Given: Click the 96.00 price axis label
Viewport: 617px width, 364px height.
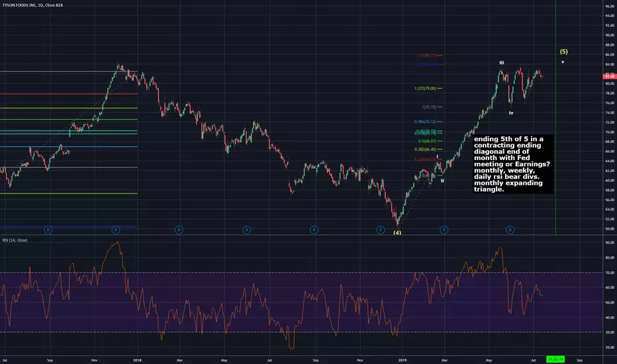Looking at the screenshot, I should (610, 7).
